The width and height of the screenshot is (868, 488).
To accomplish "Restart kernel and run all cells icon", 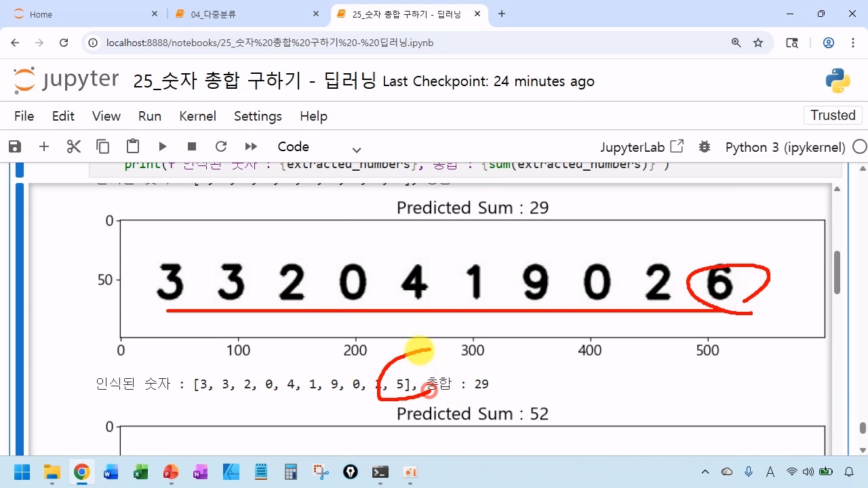I will tap(251, 146).
